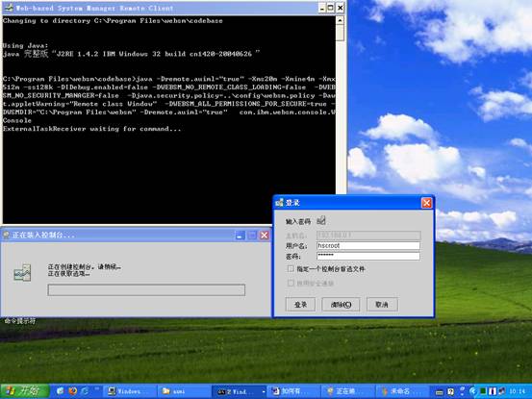Click the username field containing hscroot
Viewport: 532px width, 399px height.
coord(368,245)
